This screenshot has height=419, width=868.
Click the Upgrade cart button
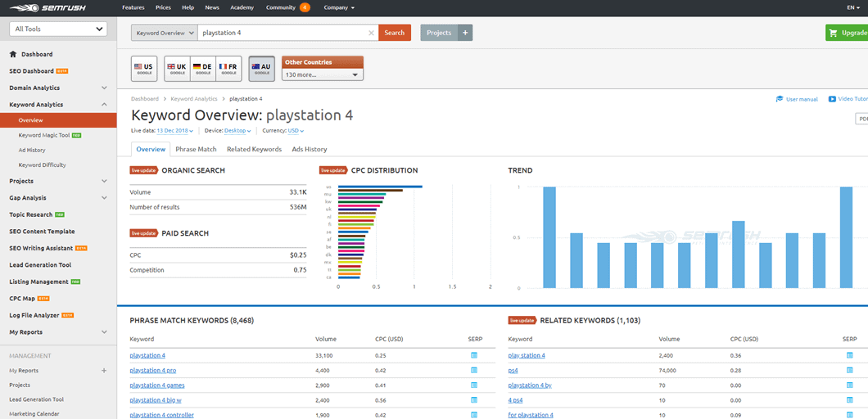(847, 33)
